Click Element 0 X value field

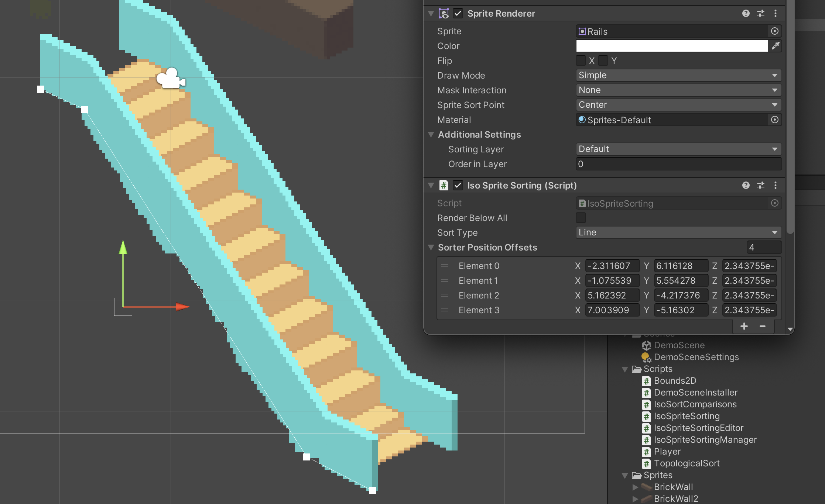click(613, 266)
